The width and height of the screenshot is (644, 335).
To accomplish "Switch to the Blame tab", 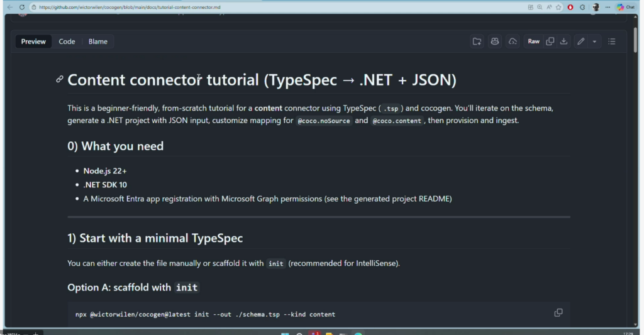I will pos(97,41).
